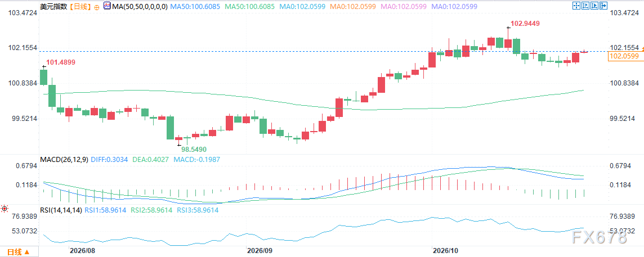Click the RSI2:58.9614 reading

[153, 210]
